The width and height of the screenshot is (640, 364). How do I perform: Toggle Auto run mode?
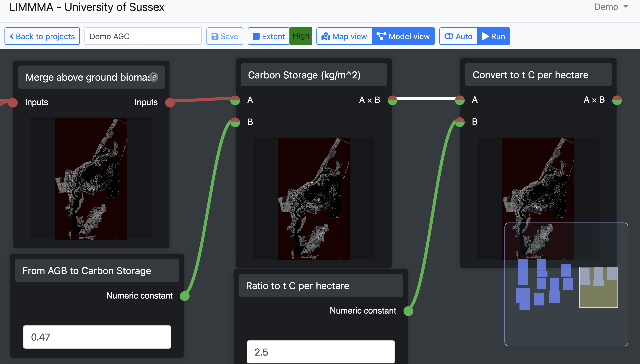458,37
